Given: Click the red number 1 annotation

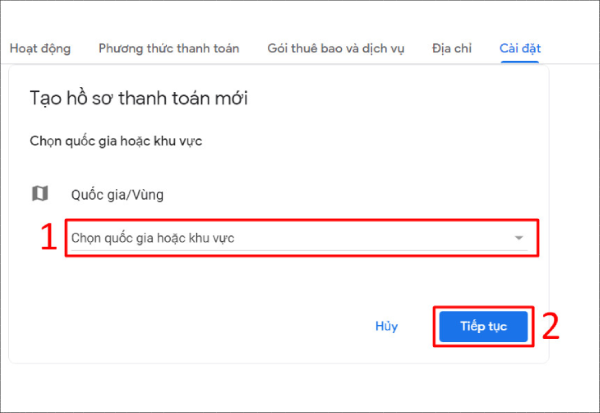Looking at the screenshot, I should 46,238.
